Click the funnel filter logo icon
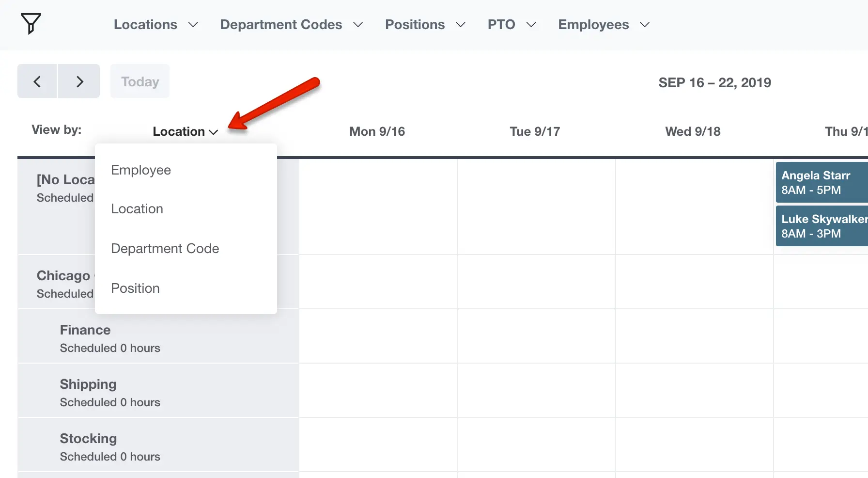Image resolution: width=868 pixels, height=478 pixels. [31, 24]
